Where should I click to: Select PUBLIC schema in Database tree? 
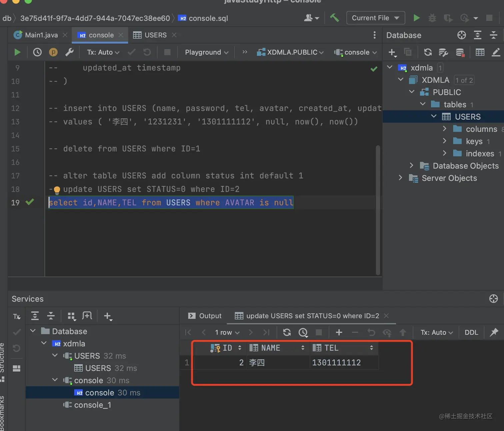tap(447, 92)
